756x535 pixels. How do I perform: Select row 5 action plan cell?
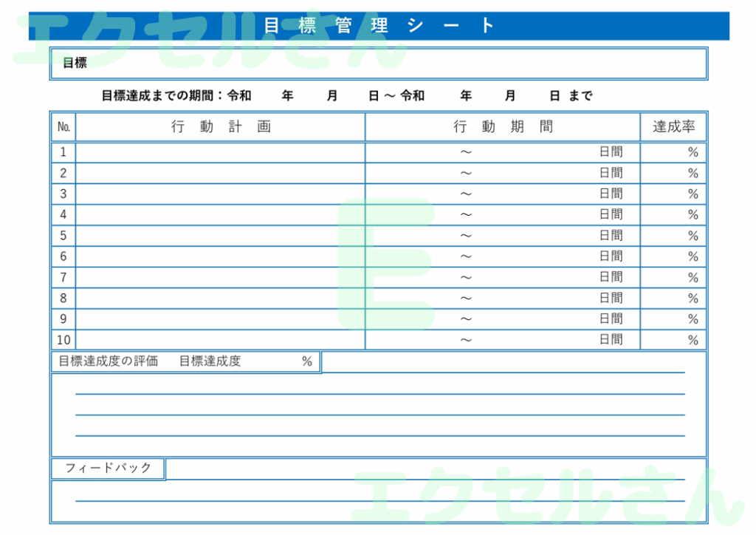(221, 235)
